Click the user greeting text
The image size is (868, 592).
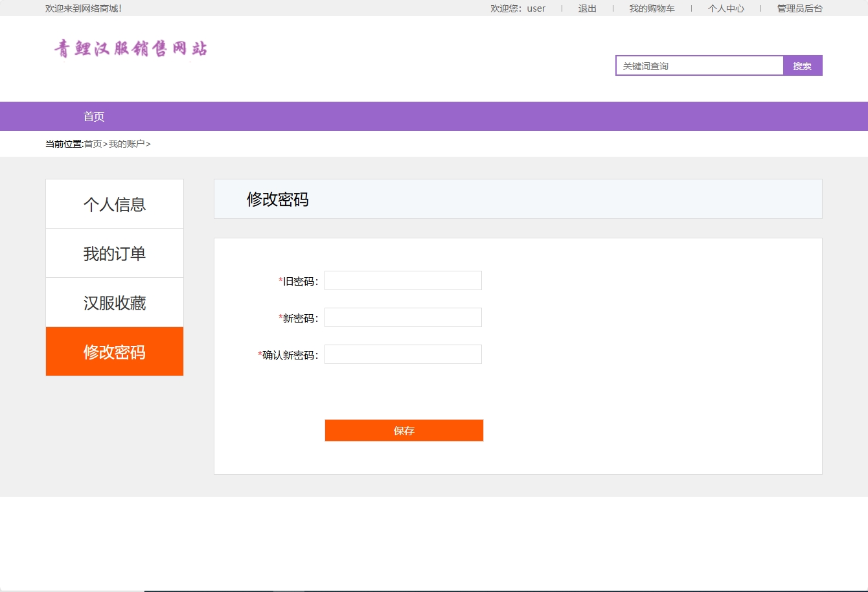[518, 8]
